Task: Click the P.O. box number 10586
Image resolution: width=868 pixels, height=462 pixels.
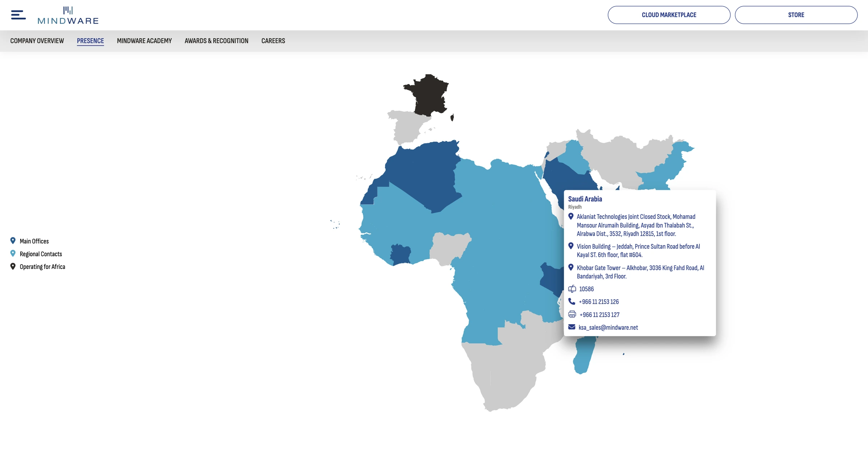Action: (587, 289)
